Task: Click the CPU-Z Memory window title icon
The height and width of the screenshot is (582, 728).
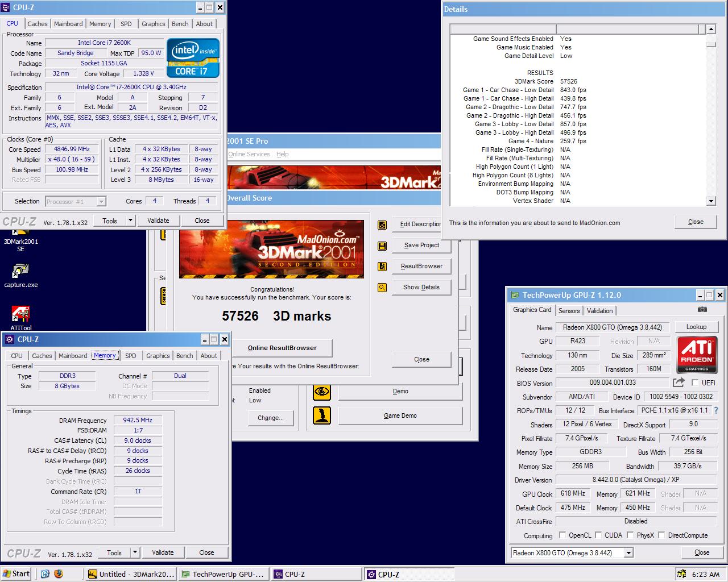Action: tap(10, 339)
